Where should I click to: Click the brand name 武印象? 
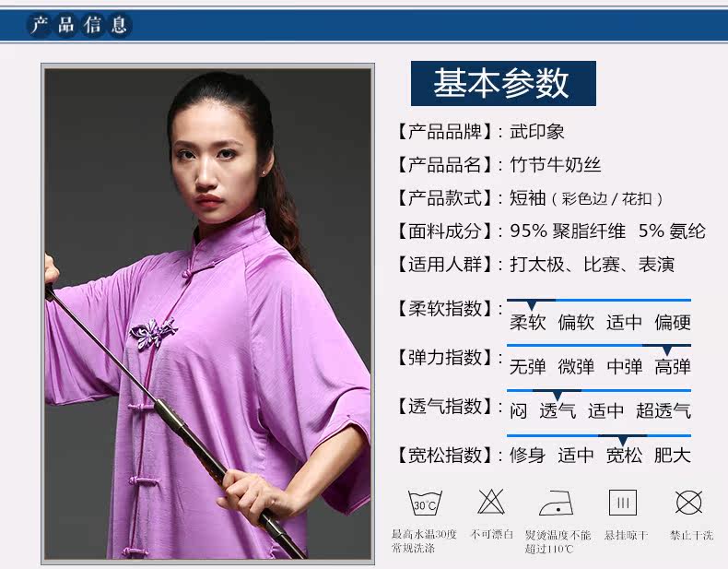coord(537,132)
